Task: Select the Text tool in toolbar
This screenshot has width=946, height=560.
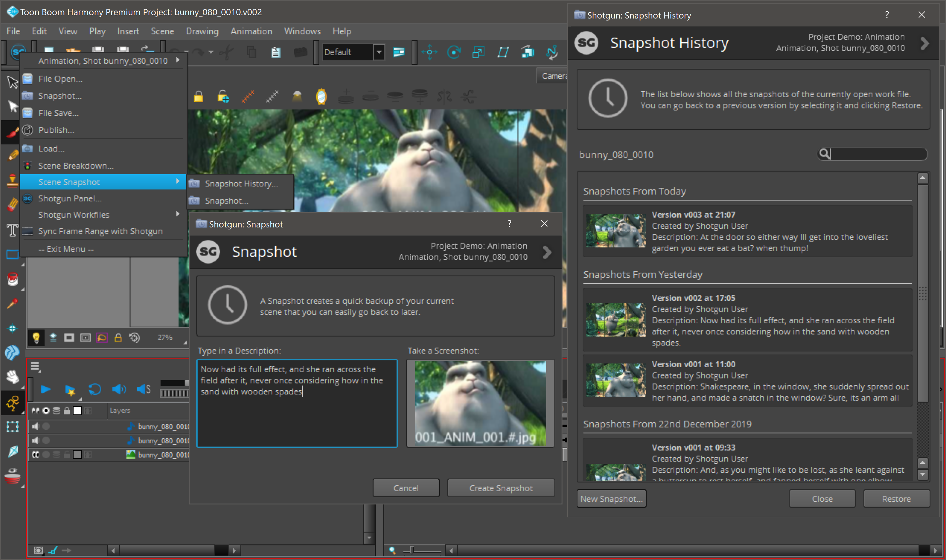Action: [13, 230]
